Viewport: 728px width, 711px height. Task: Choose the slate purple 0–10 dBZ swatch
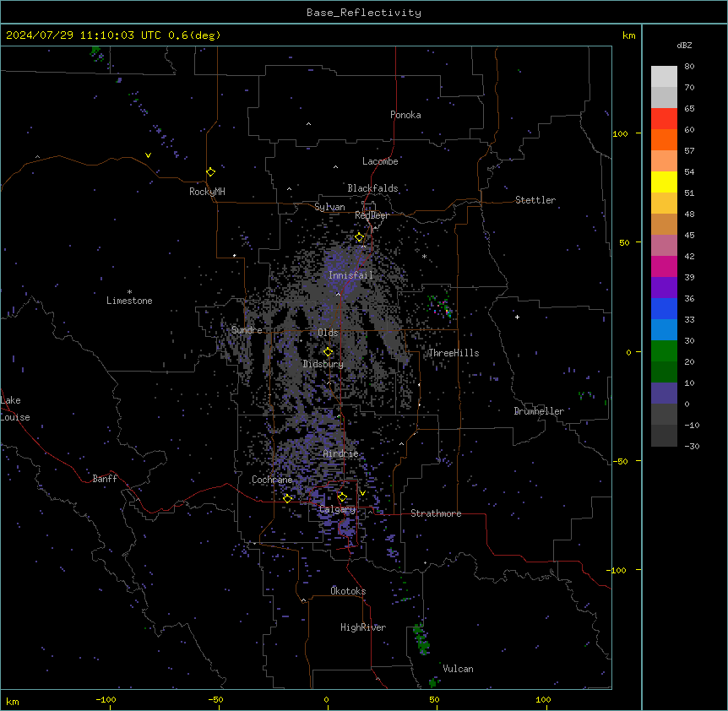pos(664,393)
